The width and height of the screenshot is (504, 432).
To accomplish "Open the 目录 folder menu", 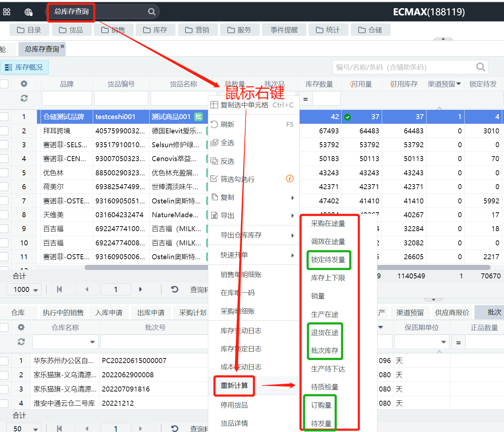I will 30,30.
